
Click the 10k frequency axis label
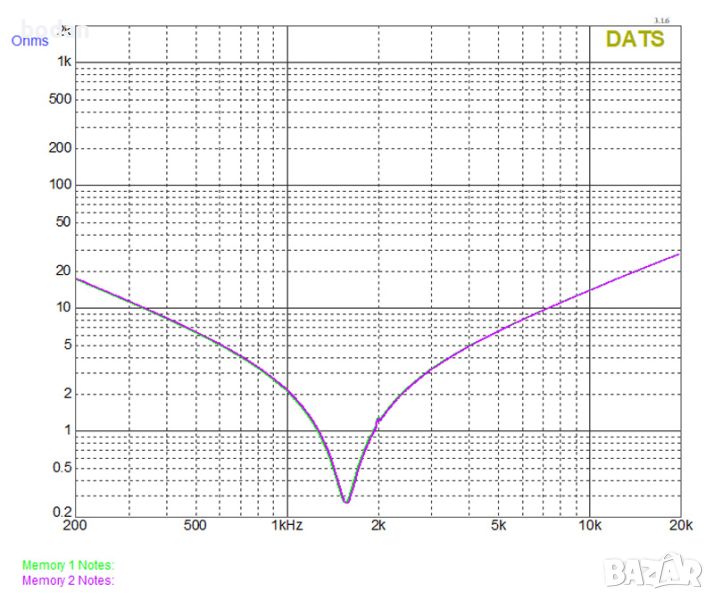[590, 525]
